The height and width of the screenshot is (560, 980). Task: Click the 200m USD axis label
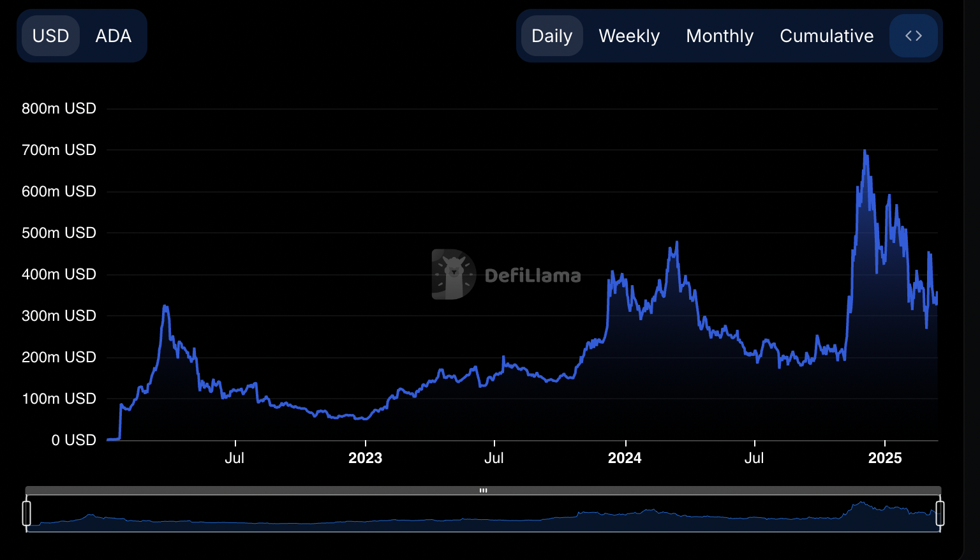[x=59, y=357]
